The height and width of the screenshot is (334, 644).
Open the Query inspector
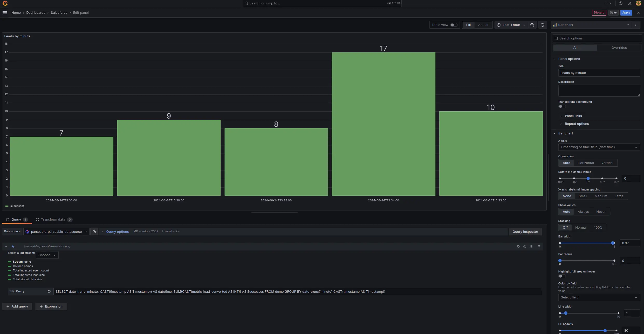525,231
